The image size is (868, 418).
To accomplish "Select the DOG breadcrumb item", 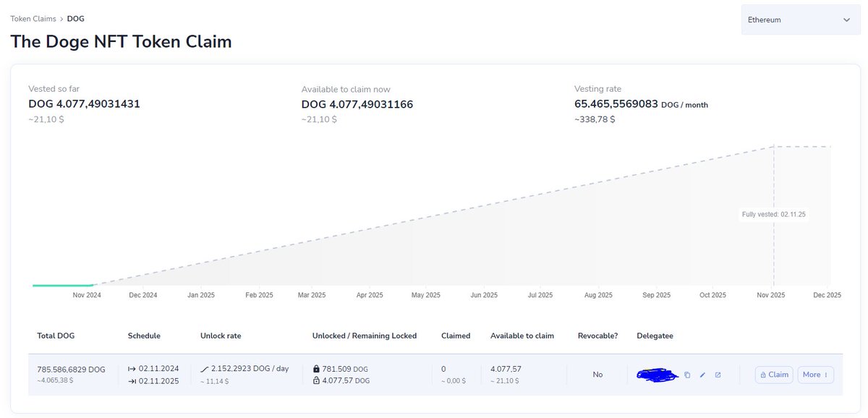I will coord(76,19).
